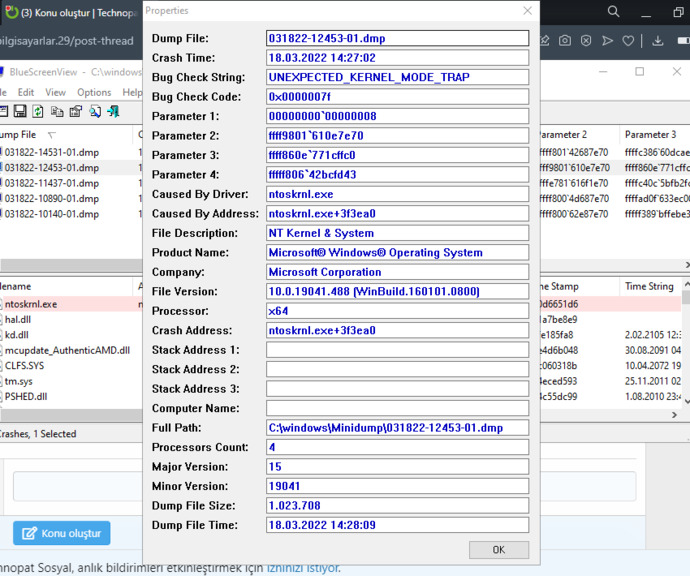
Task: Click the Find toolbar icon in BlueScreenView
Action: [x=95, y=111]
